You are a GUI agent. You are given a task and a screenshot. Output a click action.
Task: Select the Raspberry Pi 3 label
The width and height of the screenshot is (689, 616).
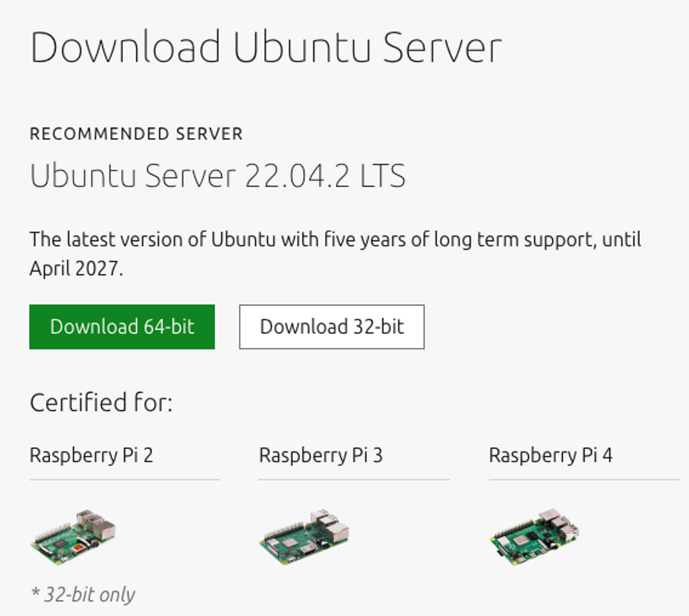point(321,455)
